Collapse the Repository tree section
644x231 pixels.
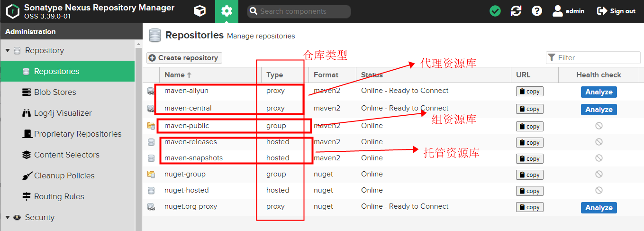[x=8, y=50]
